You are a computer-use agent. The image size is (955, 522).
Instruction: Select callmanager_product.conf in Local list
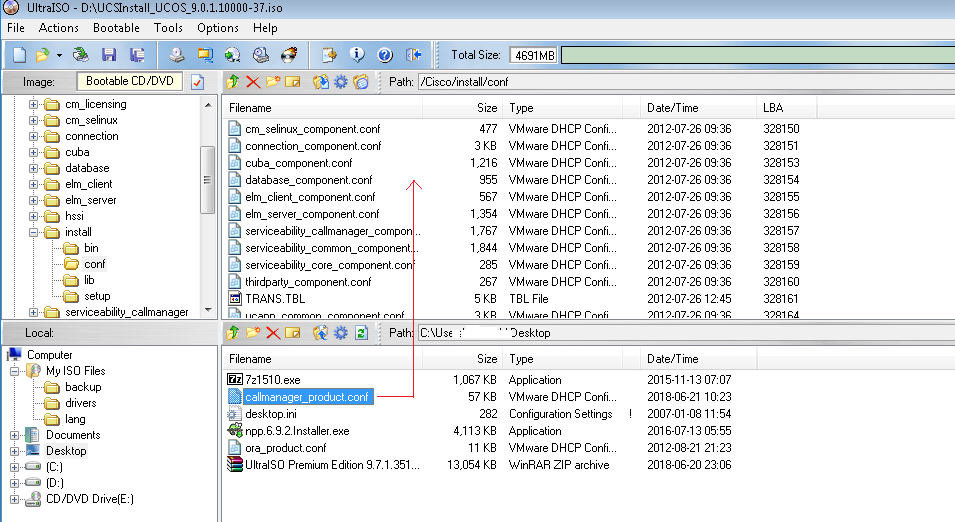tap(307, 397)
